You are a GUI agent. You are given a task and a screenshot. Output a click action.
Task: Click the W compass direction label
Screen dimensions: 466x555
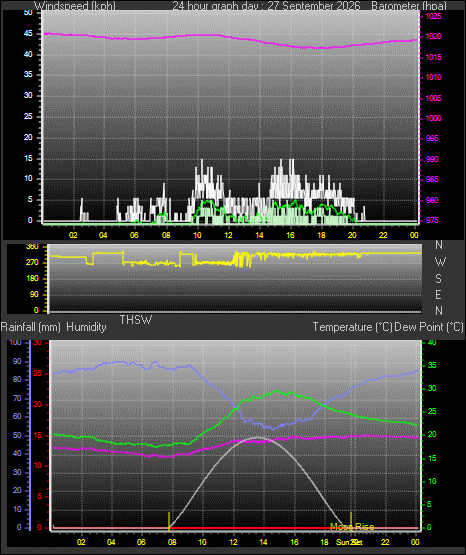pyautogui.click(x=440, y=262)
